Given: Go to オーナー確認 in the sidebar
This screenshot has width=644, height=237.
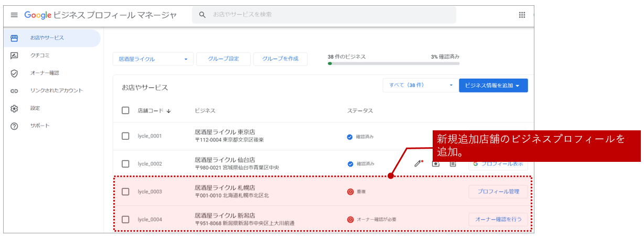Looking at the screenshot, I should click(45, 73).
